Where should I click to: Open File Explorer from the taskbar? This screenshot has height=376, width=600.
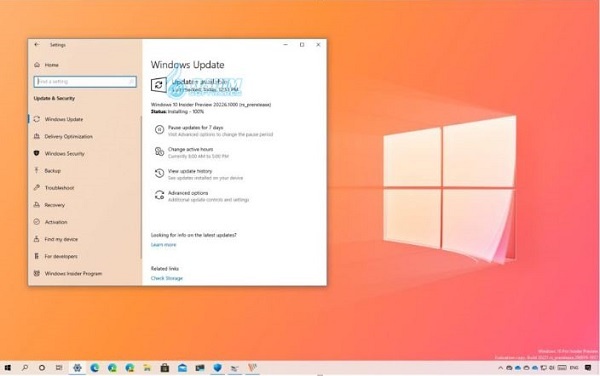tap(147, 368)
